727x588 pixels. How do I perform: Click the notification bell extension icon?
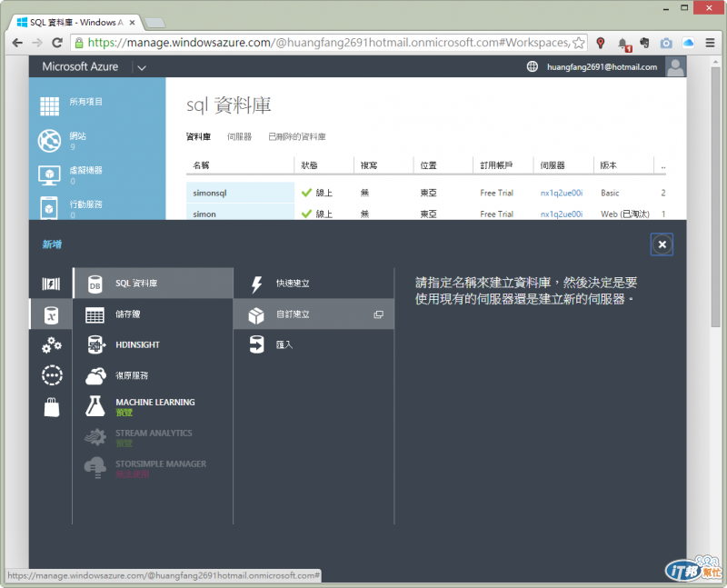point(624,44)
